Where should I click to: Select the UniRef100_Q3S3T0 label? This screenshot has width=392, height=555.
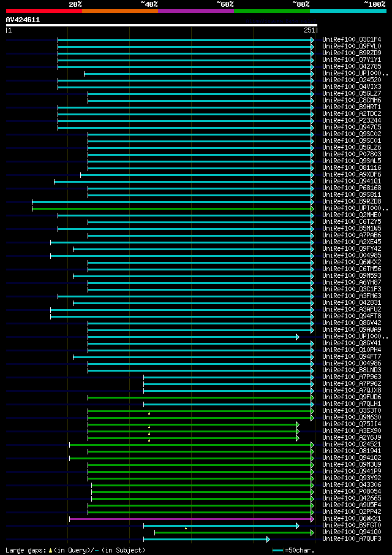pyautogui.click(x=352, y=411)
